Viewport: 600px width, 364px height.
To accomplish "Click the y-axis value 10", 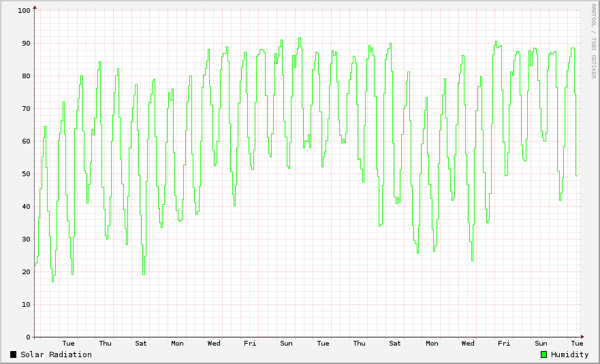I will coord(26,305).
